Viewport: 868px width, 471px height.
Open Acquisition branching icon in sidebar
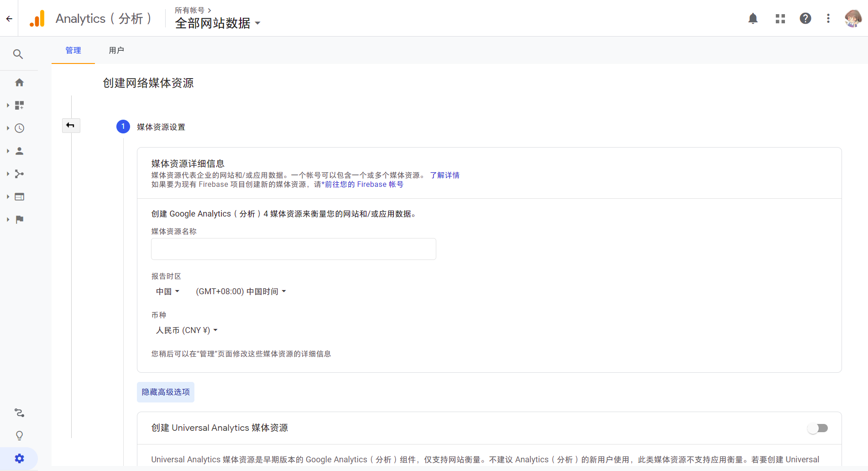[19, 174]
